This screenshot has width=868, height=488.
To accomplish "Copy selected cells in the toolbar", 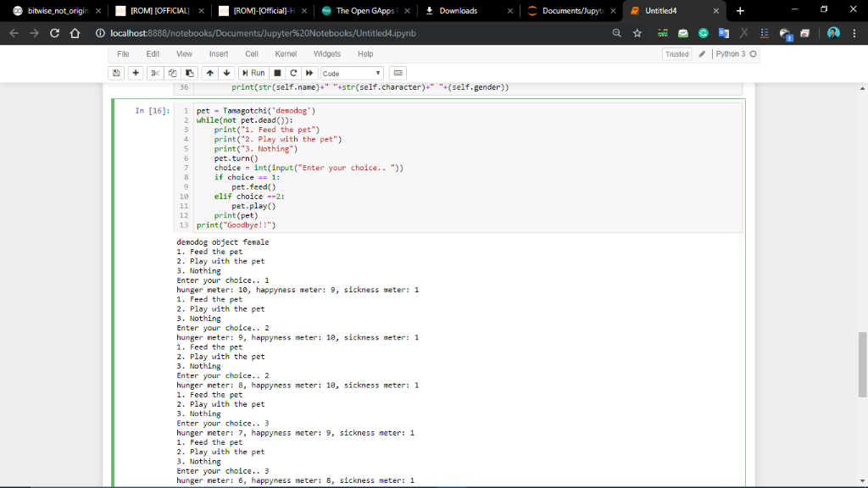I will click(172, 73).
